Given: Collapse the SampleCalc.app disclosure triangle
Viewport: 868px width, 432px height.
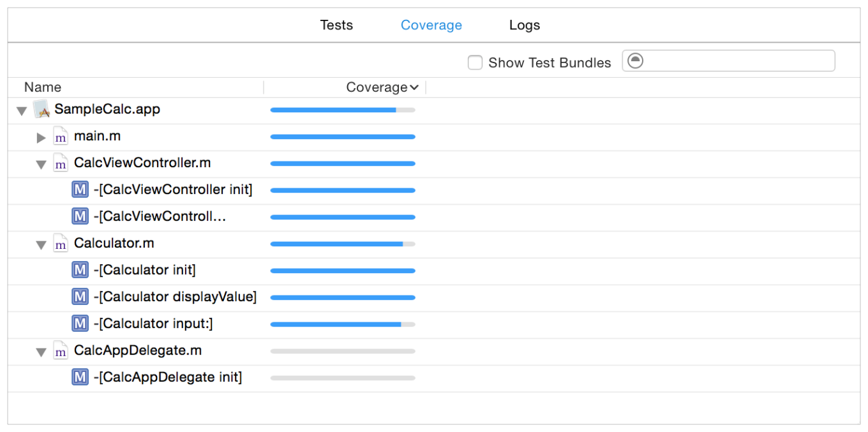Looking at the screenshot, I should click(x=22, y=110).
